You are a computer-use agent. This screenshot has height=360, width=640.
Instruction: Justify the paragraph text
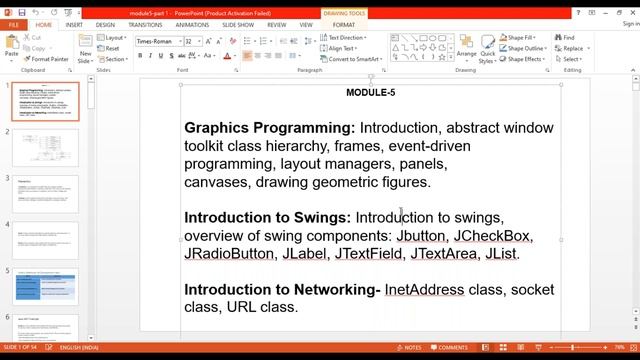pyautogui.click(x=278, y=56)
